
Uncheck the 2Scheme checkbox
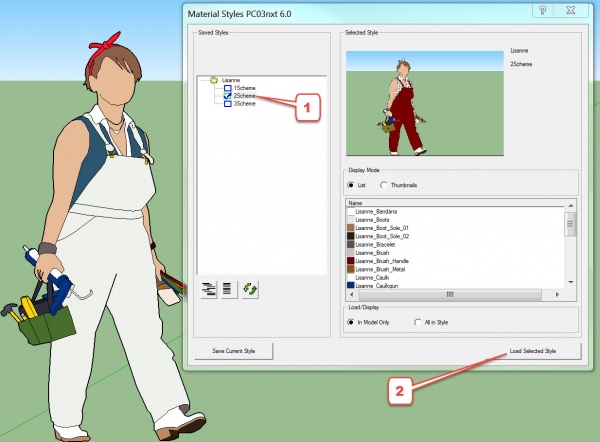click(x=228, y=96)
